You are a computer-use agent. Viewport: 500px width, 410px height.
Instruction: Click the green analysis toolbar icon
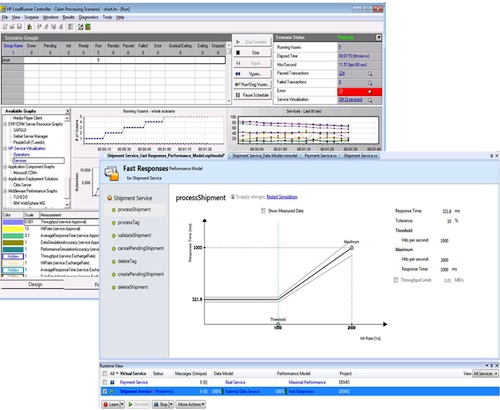click(x=88, y=27)
